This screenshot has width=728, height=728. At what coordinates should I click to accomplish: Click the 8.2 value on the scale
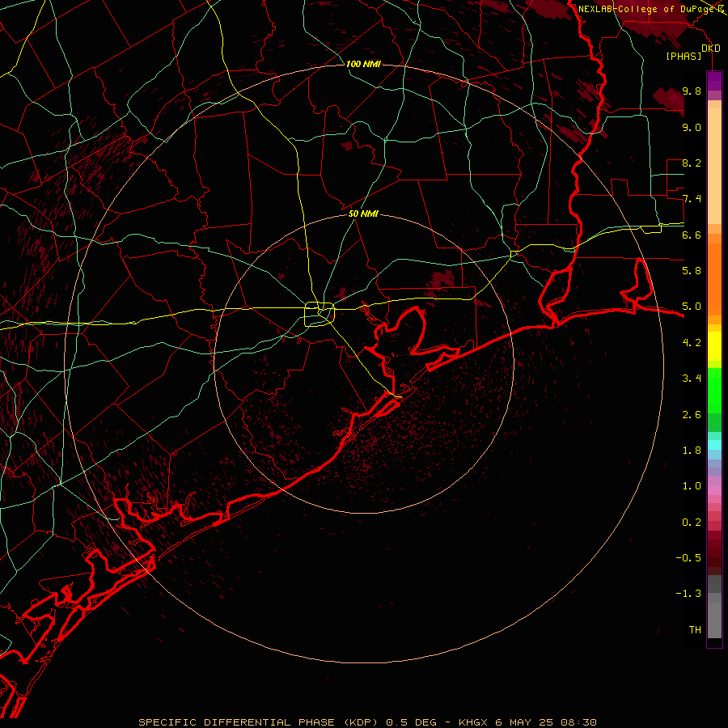coord(692,163)
